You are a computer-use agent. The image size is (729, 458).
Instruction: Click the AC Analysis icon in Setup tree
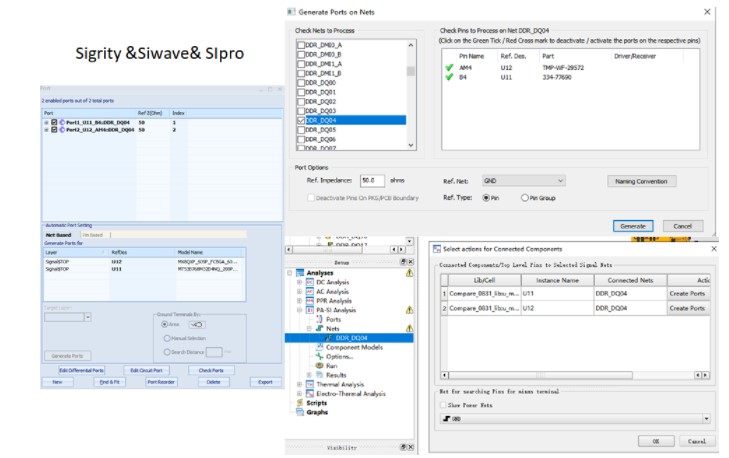pos(310,292)
